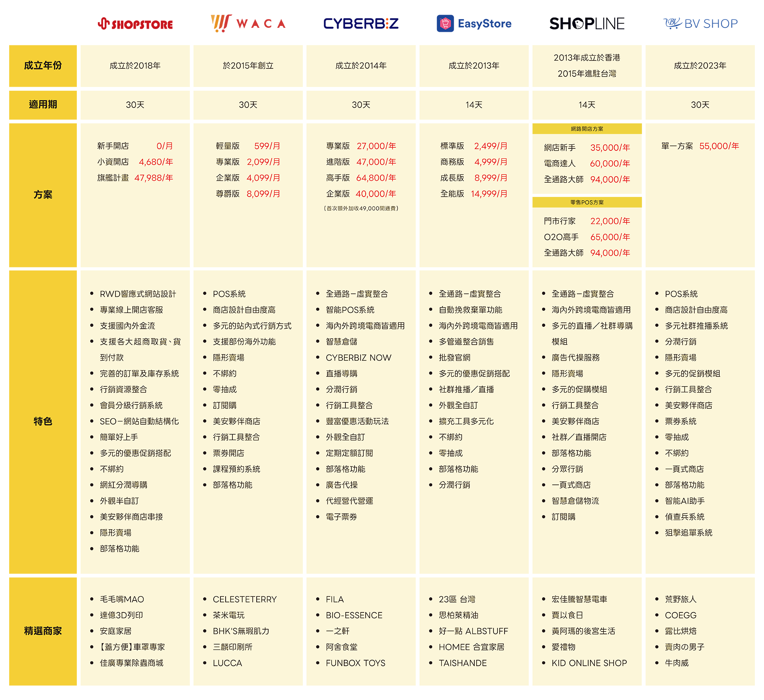764x700 pixels.
Task: Click the 零售POS方案 section label
Action: click(x=587, y=202)
